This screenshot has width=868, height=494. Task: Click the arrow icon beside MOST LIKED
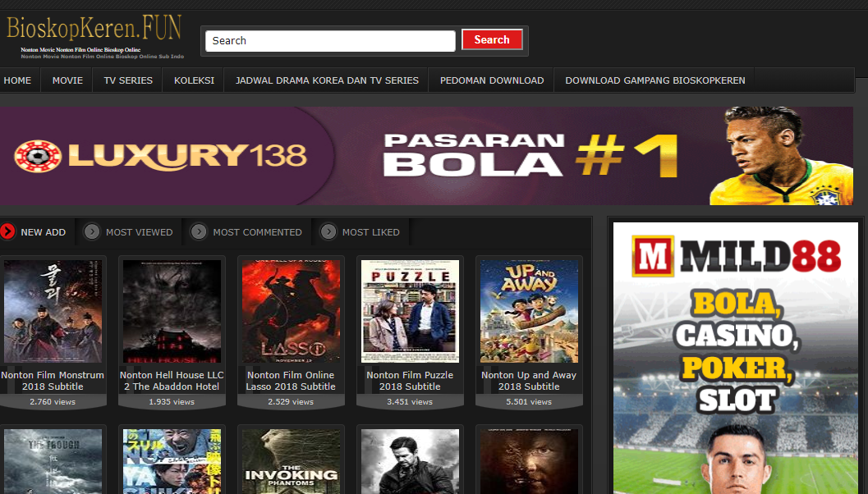tap(328, 231)
